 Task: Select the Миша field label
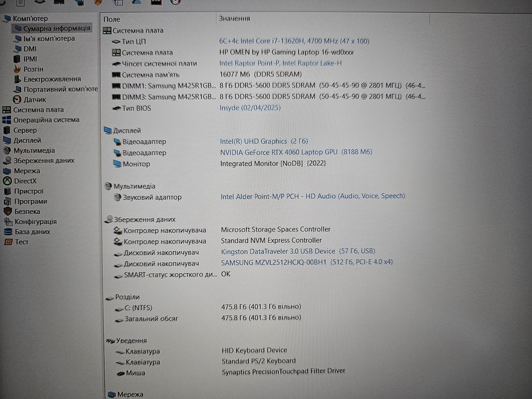pyautogui.click(x=135, y=373)
